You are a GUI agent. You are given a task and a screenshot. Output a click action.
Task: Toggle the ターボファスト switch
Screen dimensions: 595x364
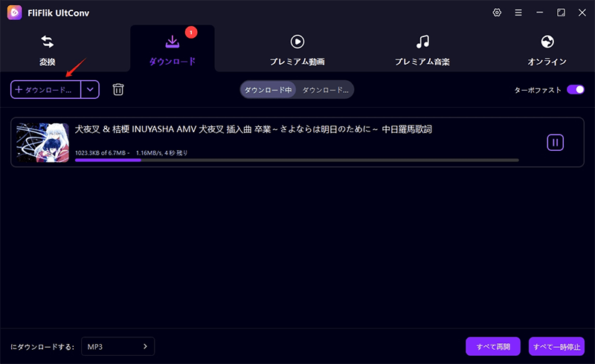tap(575, 89)
